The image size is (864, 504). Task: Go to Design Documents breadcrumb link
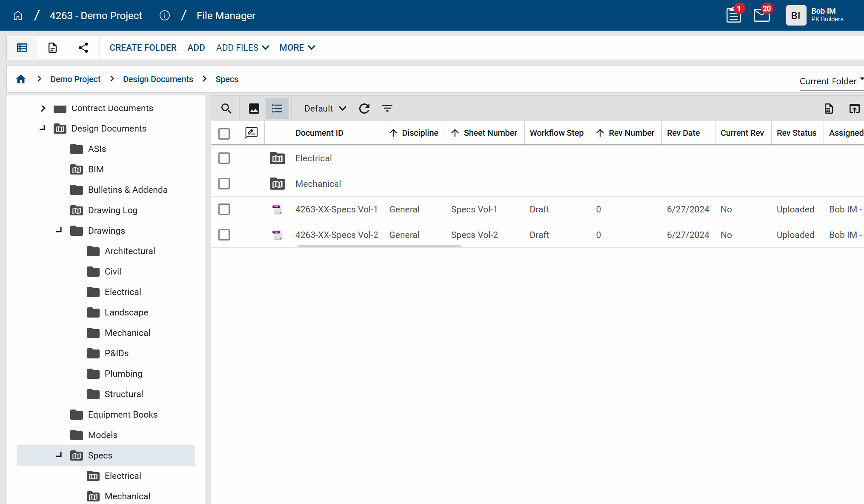coord(158,79)
